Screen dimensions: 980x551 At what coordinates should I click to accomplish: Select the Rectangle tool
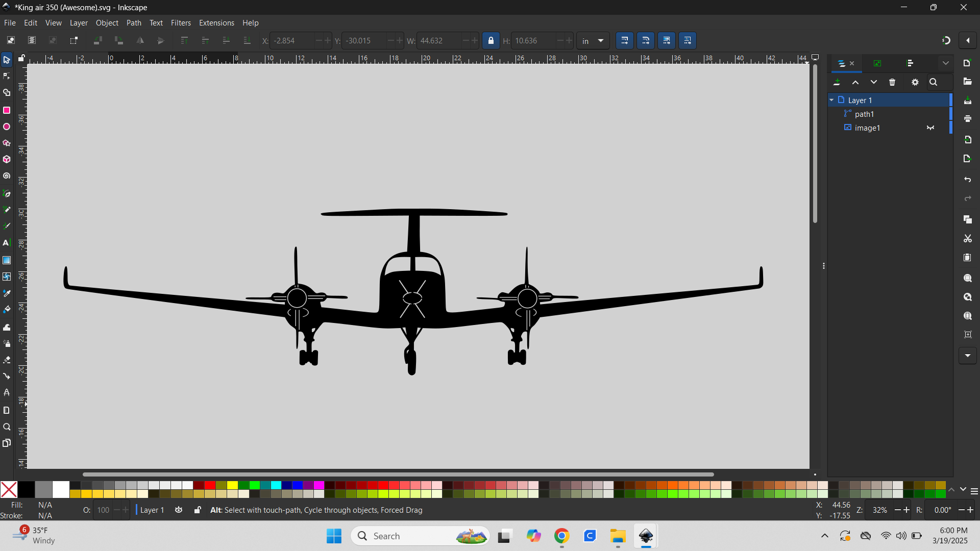[7, 110]
